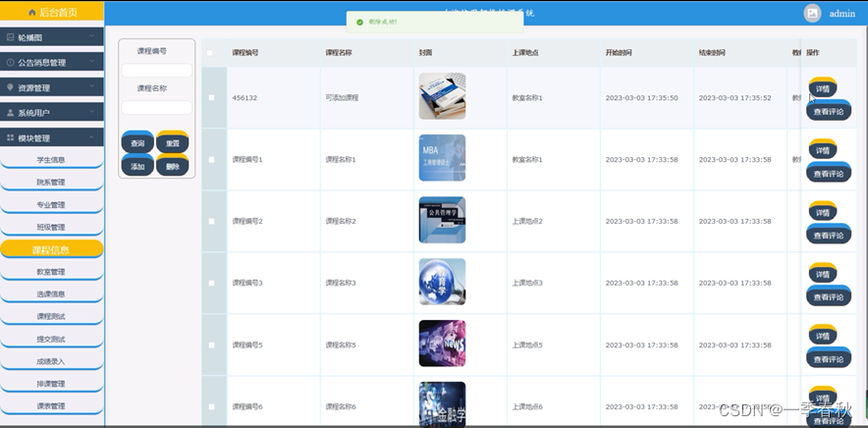Screen dimensions: 868x428
Task: Expand the 轮播图 menu chevron
Action: (92, 36)
